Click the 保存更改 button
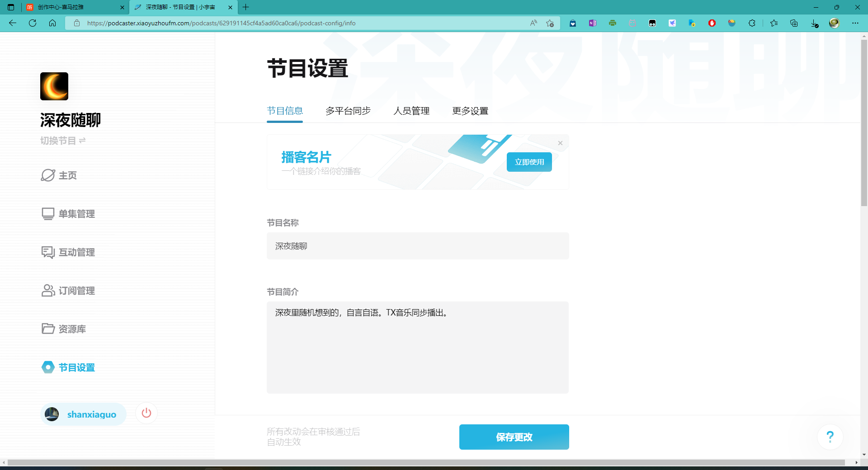Screen dimensions: 868x470 tap(514, 437)
